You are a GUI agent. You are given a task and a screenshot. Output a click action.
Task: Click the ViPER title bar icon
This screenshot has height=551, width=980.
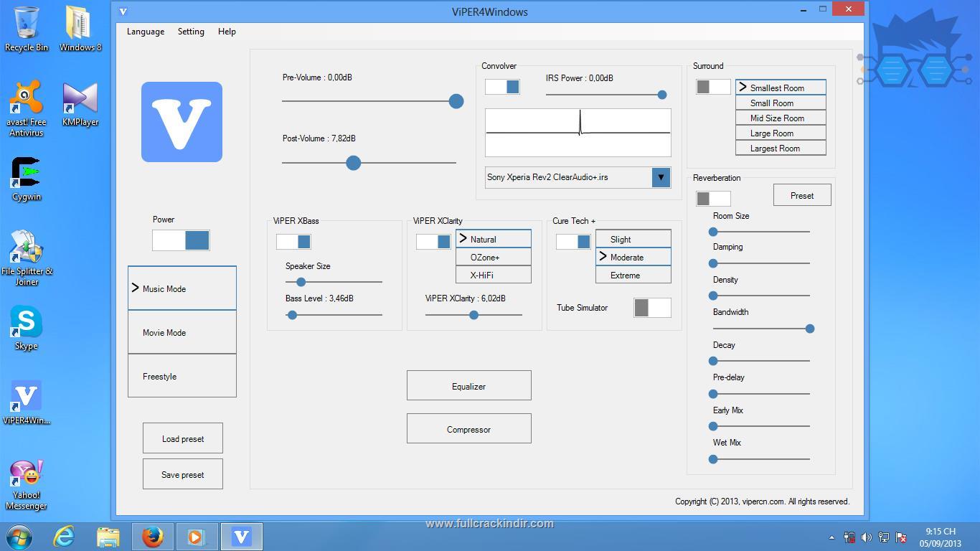click(123, 11)
